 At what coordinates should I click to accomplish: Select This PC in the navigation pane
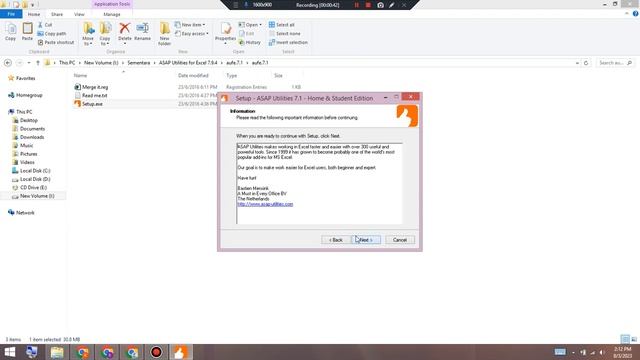(20, 112)
